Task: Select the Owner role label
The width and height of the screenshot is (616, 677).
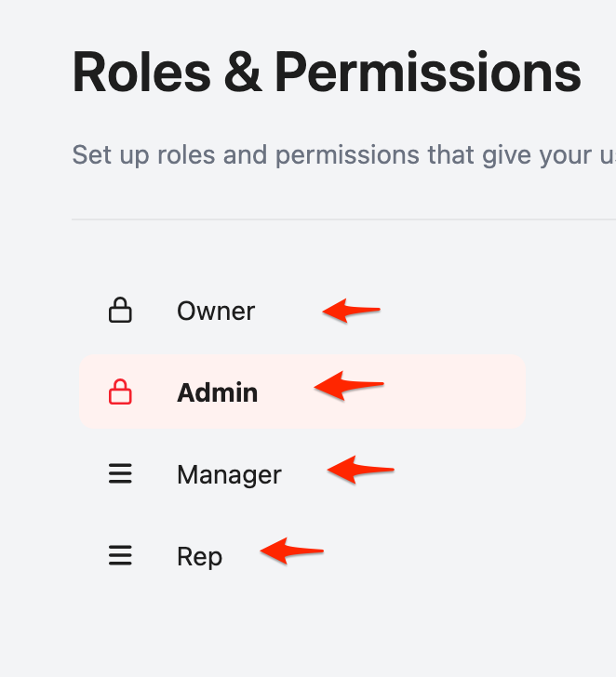Action: 216,311
